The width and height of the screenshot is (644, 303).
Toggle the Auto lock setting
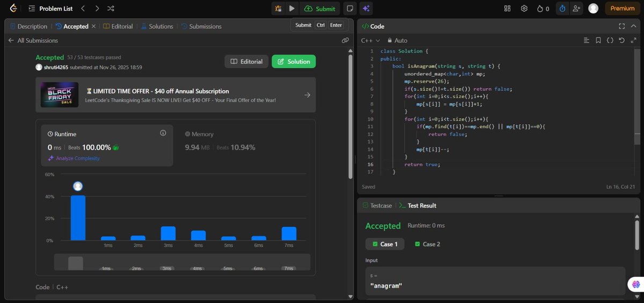[x=398, y=40]
